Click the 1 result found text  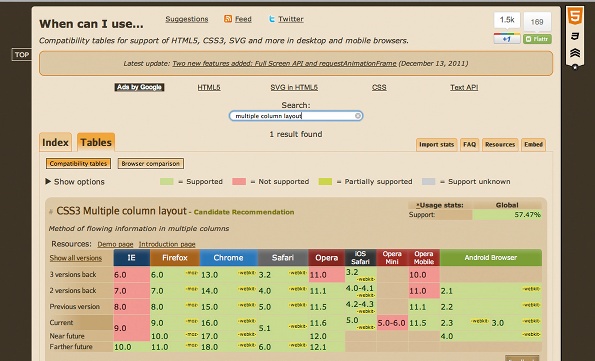pyautogui.click(x=296, y=134)
